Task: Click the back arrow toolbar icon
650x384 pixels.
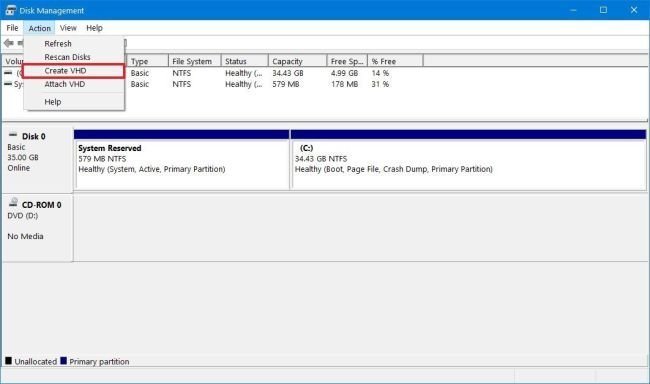Action: coord(8,43)
